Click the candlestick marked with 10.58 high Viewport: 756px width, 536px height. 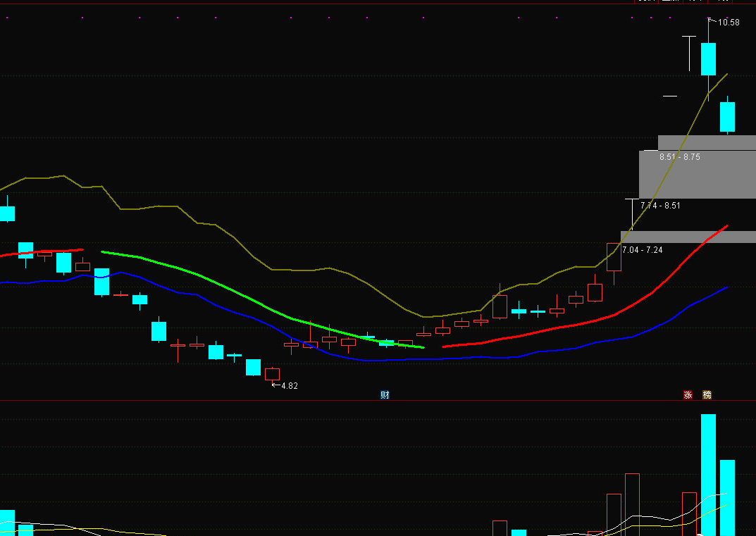click(x=708, y=58)
